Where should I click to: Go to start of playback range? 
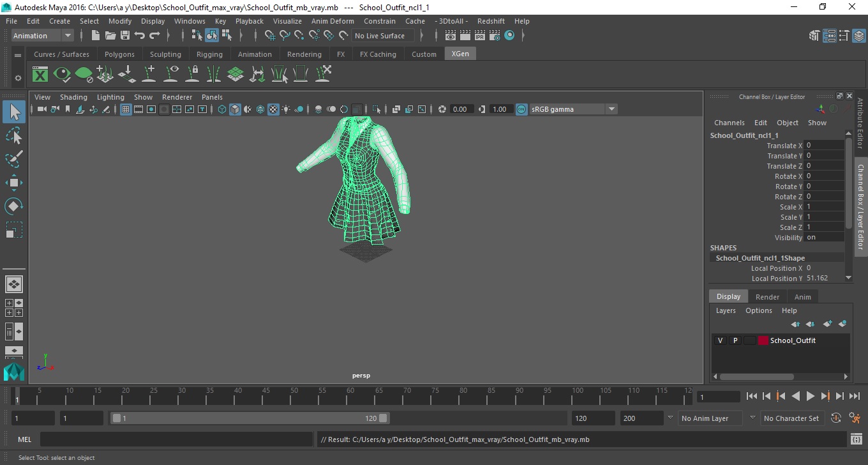pyautogui.click(x=752, y=397)
